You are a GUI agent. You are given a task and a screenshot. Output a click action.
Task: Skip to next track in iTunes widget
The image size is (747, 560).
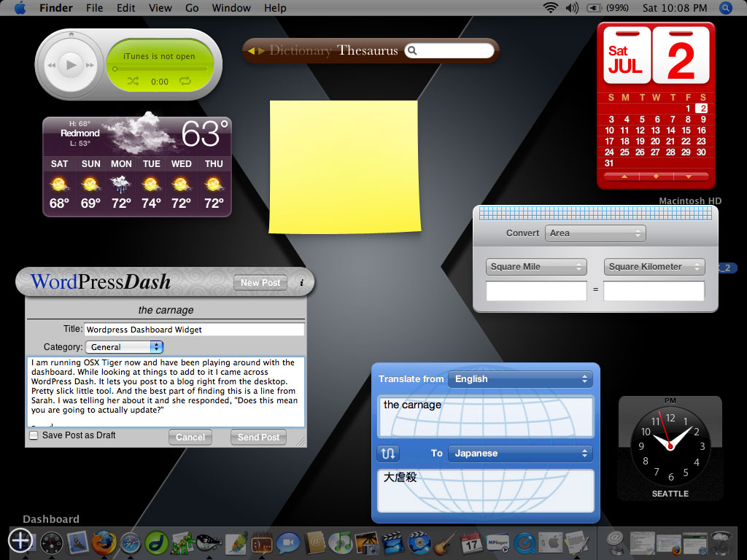tap(90, 66)
